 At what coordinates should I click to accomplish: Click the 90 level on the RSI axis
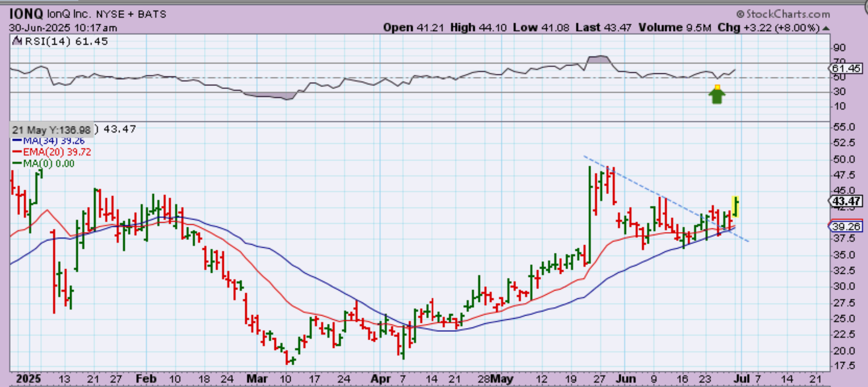(x=839, y=48)
